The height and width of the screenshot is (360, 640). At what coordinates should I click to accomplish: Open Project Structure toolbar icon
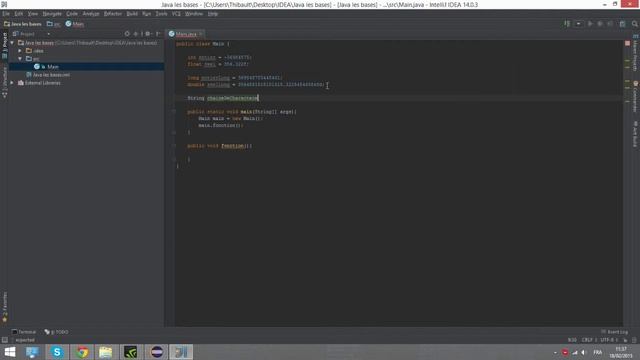[x=622, y=24]
